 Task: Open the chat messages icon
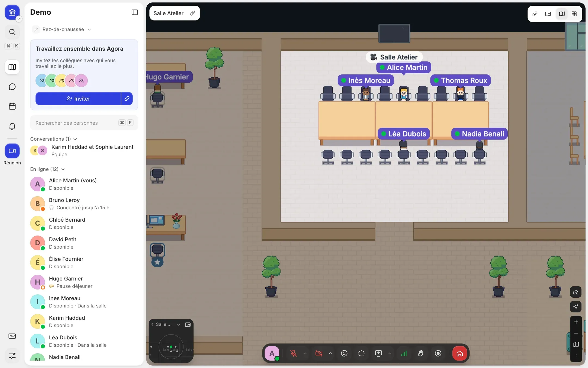pos(12,87)
